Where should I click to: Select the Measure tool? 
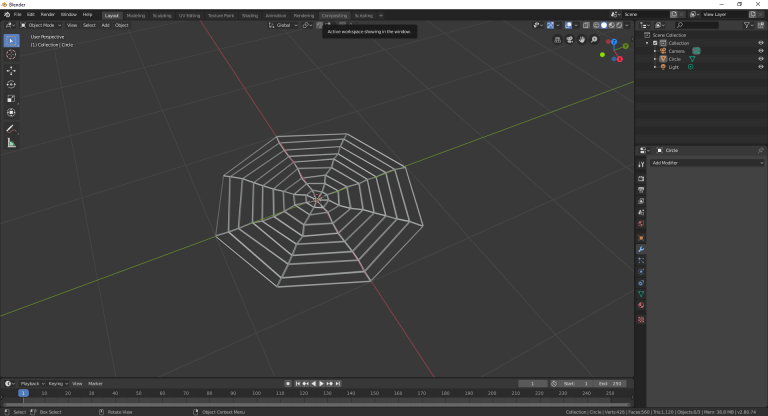11,143
